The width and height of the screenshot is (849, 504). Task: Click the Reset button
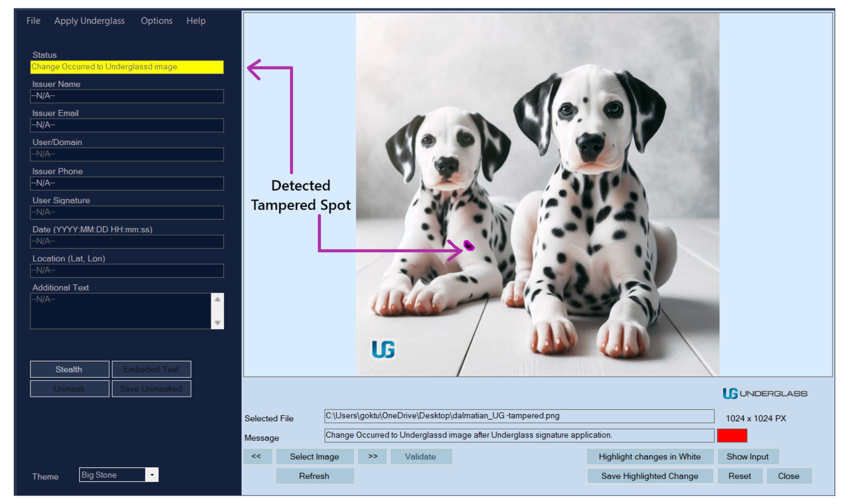click(x=740, y=476)
